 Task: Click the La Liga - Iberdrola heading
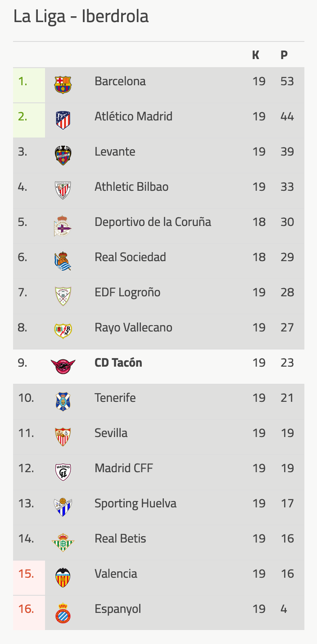(x=81, y=17)
